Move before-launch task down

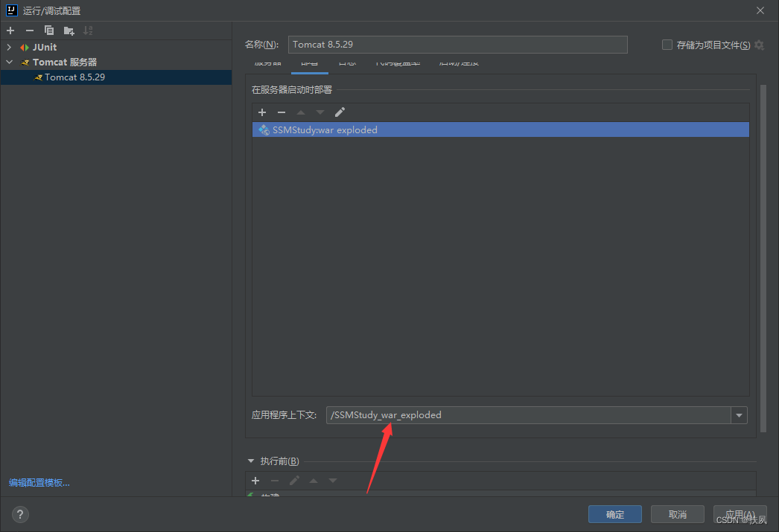coord(333,481)
